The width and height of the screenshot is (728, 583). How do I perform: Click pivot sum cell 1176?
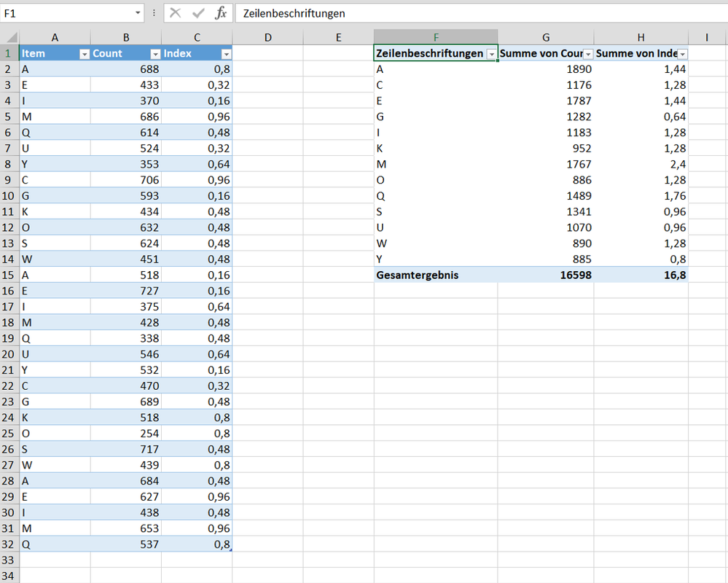[546, 85]
